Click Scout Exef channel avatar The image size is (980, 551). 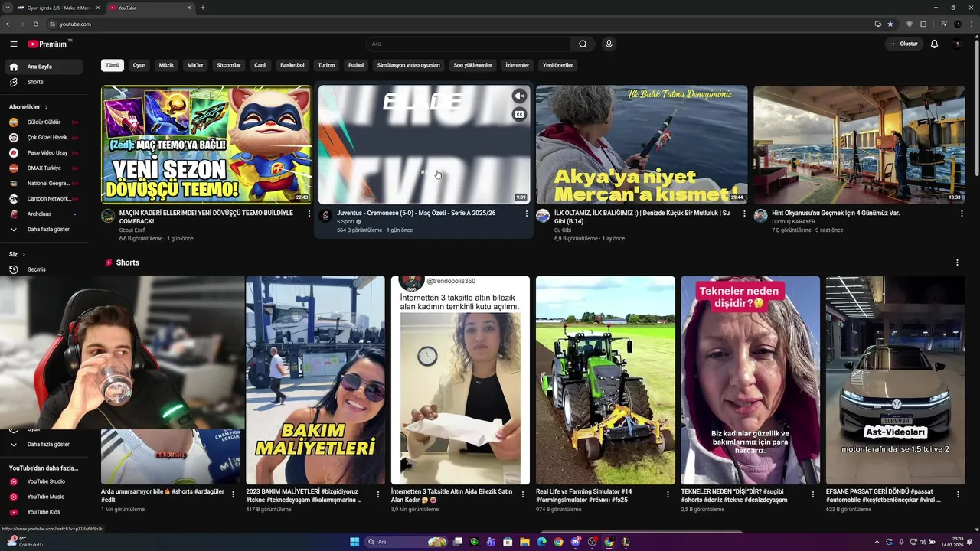pyautogui.click(x=108, y=216)
